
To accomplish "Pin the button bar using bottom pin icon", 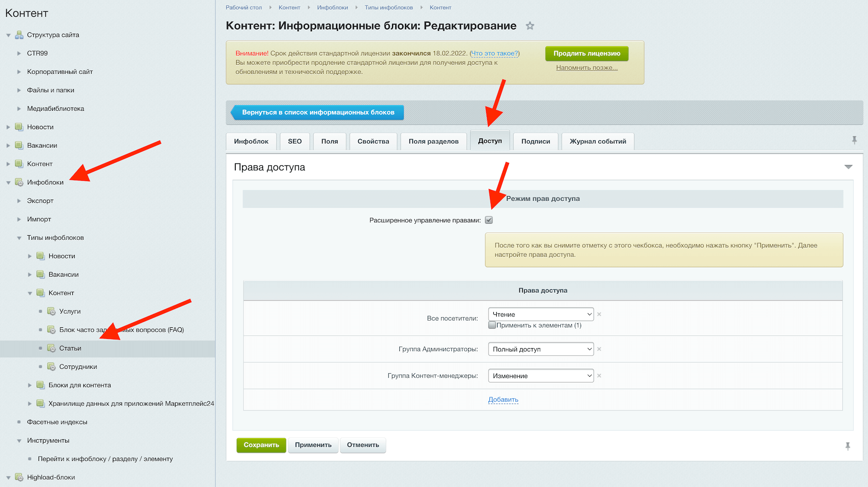I will pyautogui.click(x=848, y=446).
